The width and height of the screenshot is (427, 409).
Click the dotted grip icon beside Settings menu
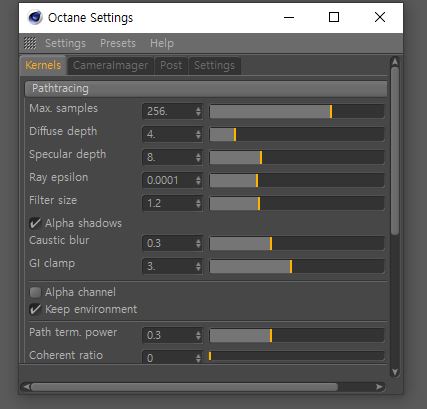tap(30, 43)
